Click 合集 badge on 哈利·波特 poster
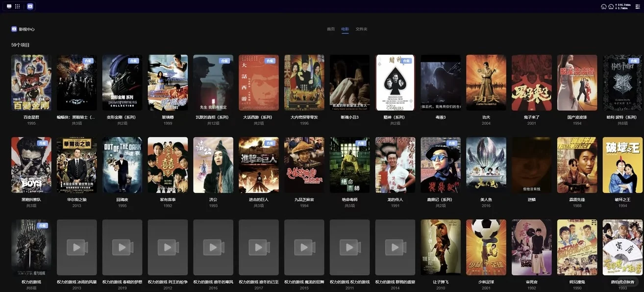This screenshot has height=292, width=644. 634,61
